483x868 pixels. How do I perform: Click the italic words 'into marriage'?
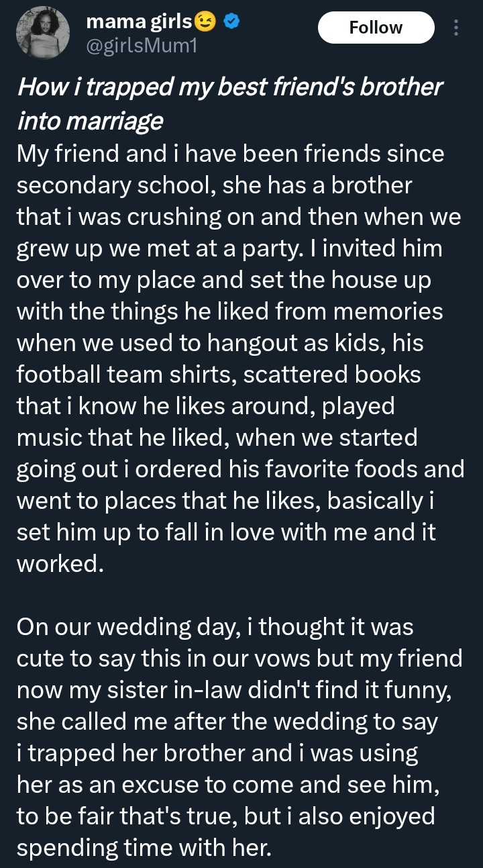(89, 121)
